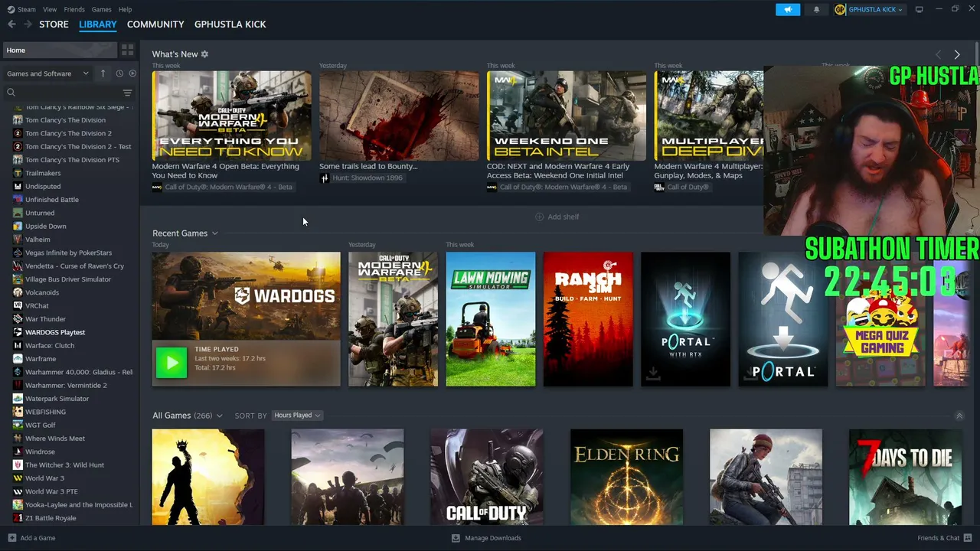Go to previous What's New page

tap(938, 54)
